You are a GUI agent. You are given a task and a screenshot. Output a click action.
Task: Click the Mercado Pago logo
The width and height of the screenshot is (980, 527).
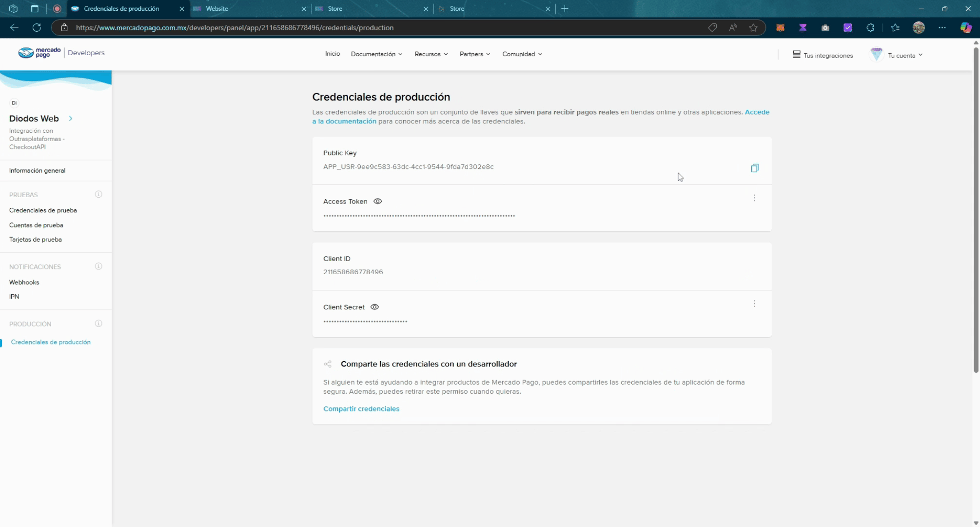pyautogui.click(x=39, y=53)
